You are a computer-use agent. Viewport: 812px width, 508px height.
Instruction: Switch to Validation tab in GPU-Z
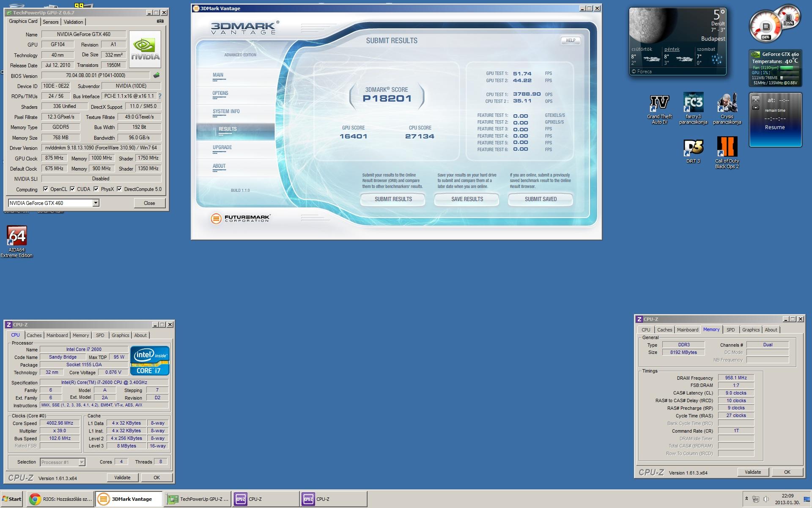coord(74,22)
